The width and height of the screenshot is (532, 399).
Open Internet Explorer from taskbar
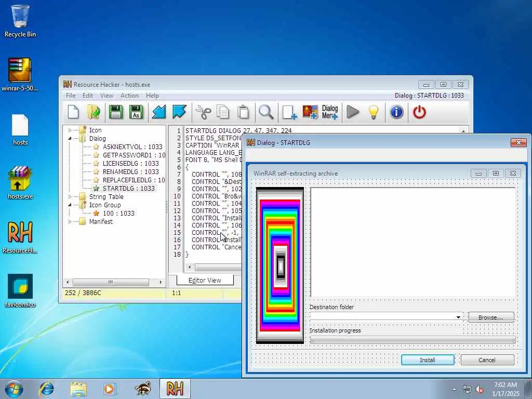pyautogui.click(x=46, y=389)
